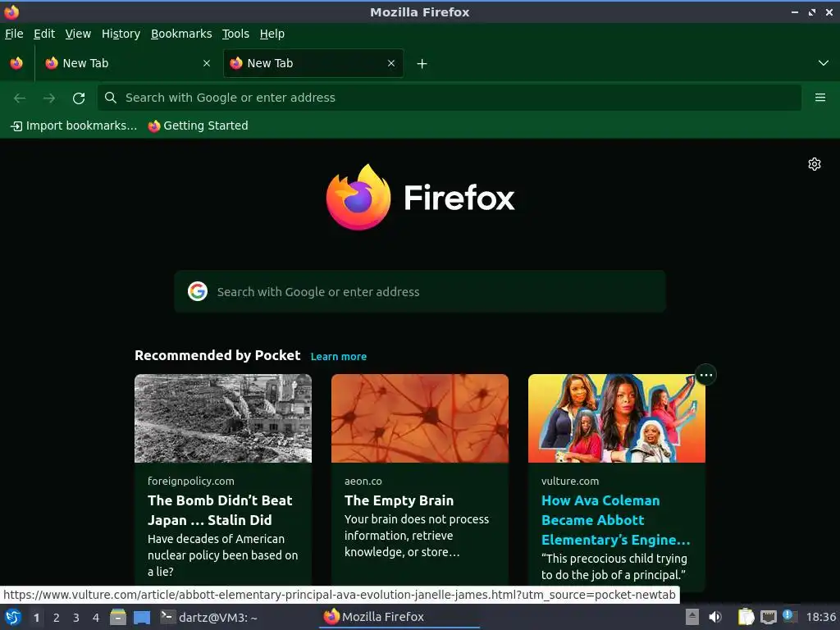Select Mozilla Firefox in the taskbar

[x=399, y=617]
